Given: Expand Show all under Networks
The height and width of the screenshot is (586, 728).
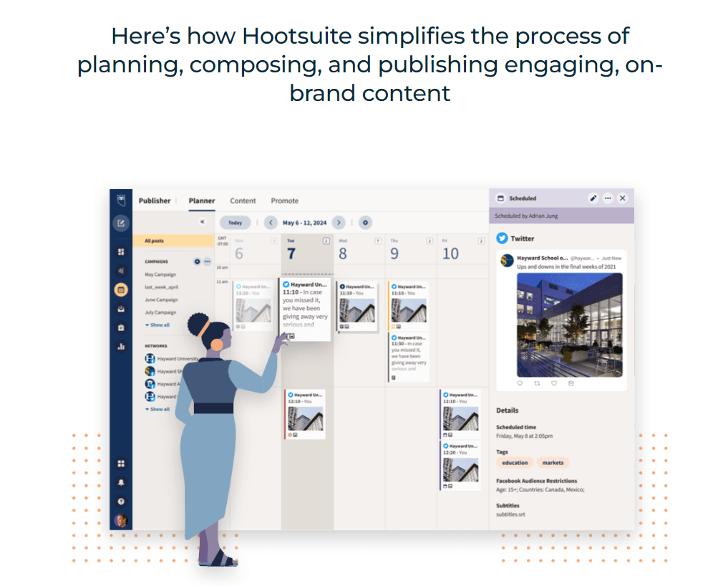Looking at the screenshot, I should coord(157,410).
